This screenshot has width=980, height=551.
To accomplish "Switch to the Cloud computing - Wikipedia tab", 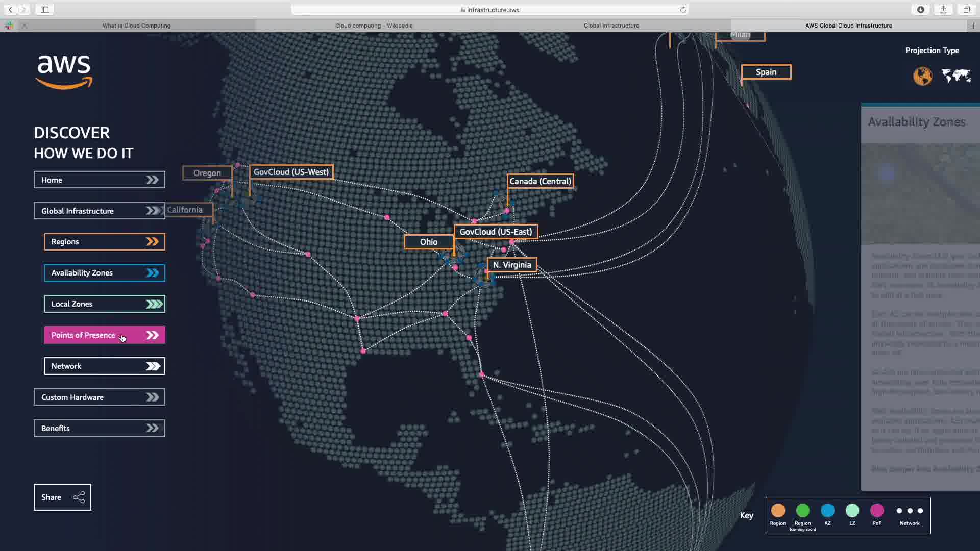I will (x=374, y=26).
